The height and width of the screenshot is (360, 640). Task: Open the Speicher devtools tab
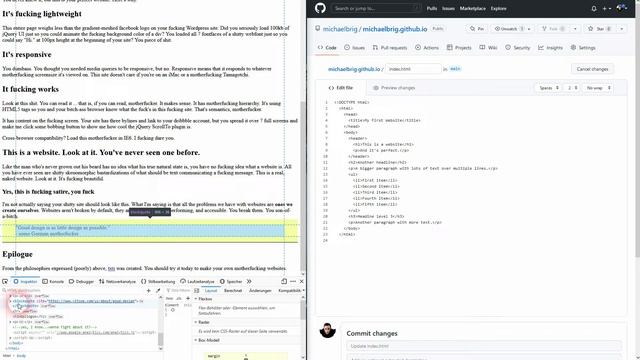(231, 282)
